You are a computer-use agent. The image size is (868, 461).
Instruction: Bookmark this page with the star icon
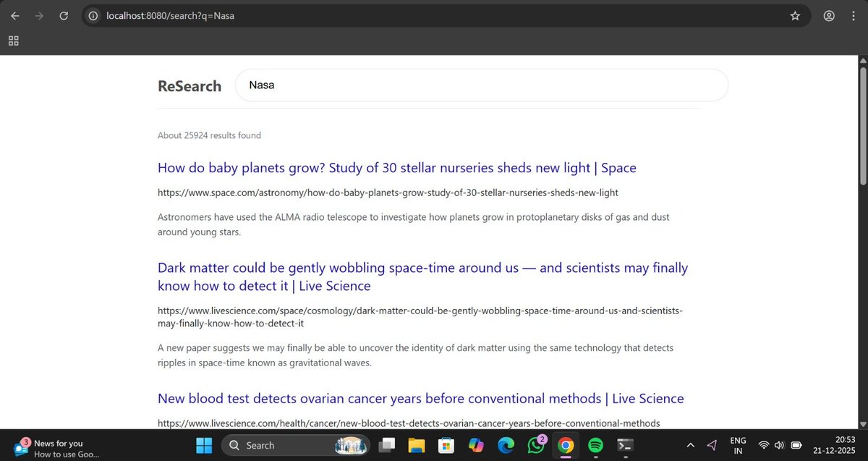point(795,16)
